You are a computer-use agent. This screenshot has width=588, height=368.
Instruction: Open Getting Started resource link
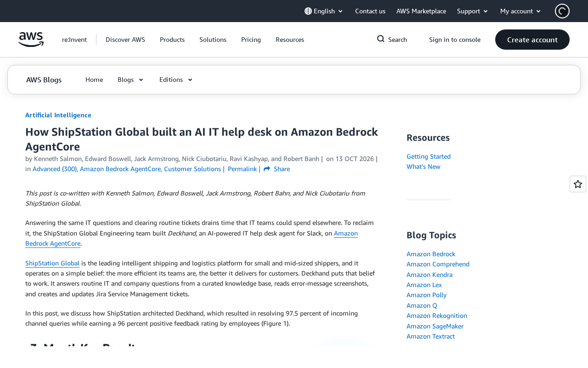(429, 156)
